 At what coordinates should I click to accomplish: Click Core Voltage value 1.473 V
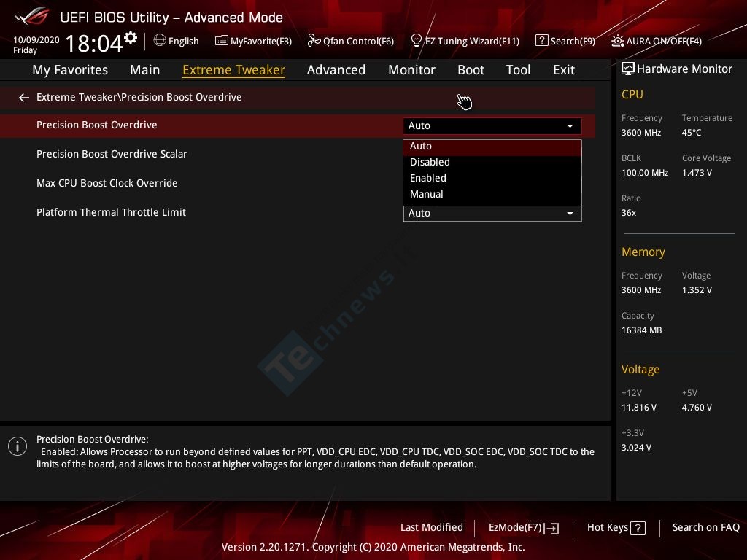697,173
